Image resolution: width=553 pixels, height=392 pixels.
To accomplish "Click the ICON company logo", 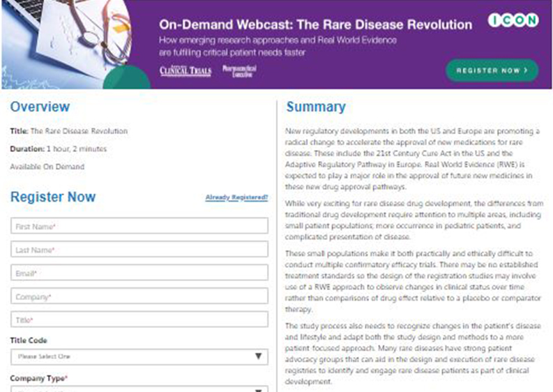I will (x=513, y=20).
